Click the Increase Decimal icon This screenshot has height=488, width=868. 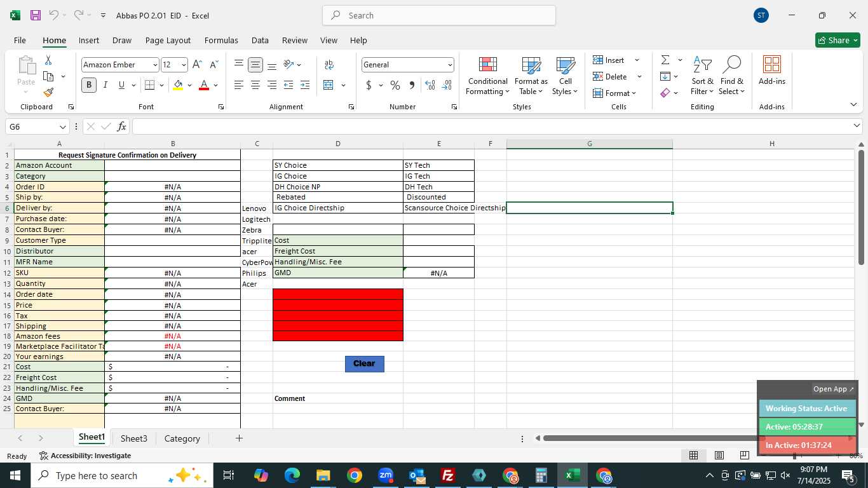click(430, 85)
